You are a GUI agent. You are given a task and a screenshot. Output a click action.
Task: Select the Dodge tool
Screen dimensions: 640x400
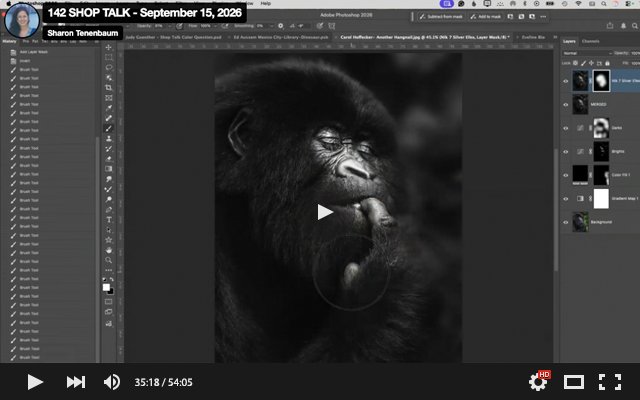109,200
